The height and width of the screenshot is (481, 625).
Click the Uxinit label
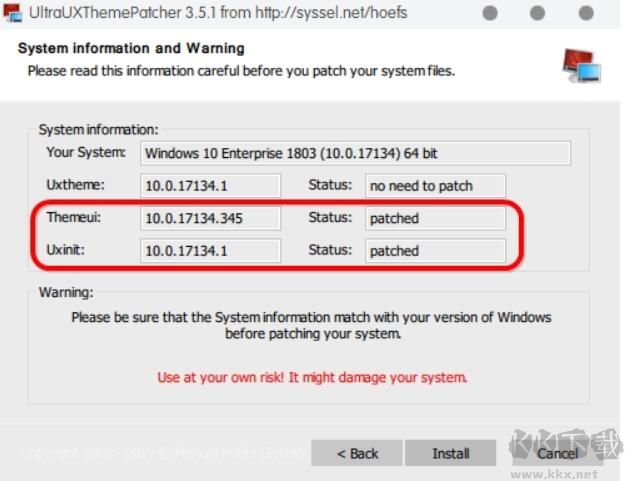tap(66, 249)
